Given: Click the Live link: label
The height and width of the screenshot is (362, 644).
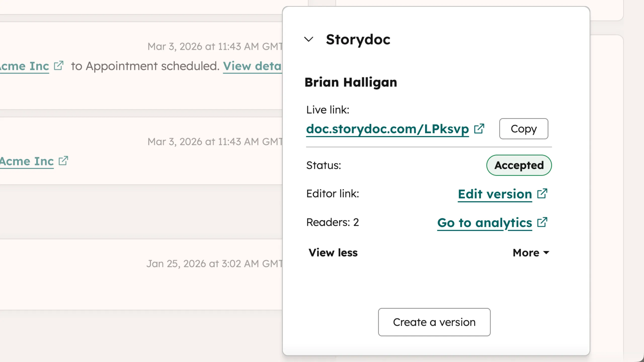Looking at the screenshot, I should coord(328,110).
